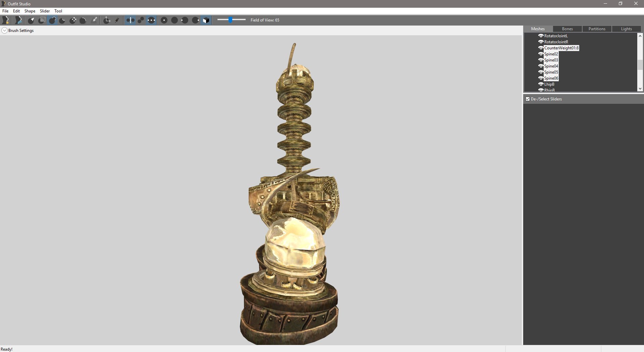Image resolution: width=644 pixels, height=352 pixels.
Task: Select the Move brush tool
Action: (72, 20)
